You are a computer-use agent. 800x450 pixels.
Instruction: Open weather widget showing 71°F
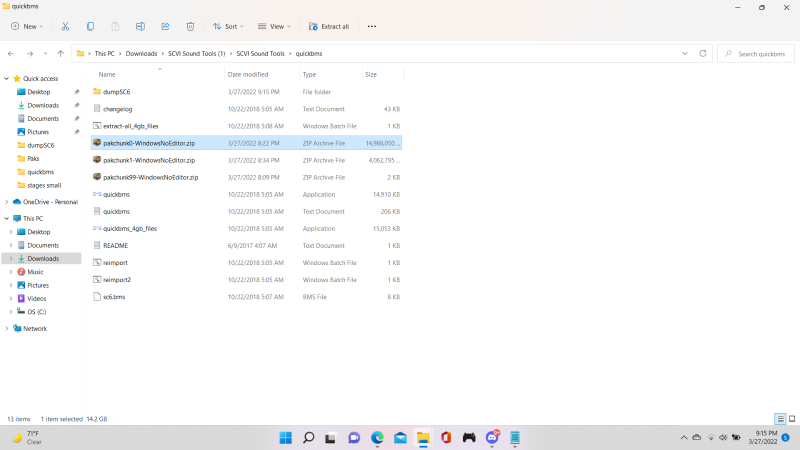[x=27, y=438]
